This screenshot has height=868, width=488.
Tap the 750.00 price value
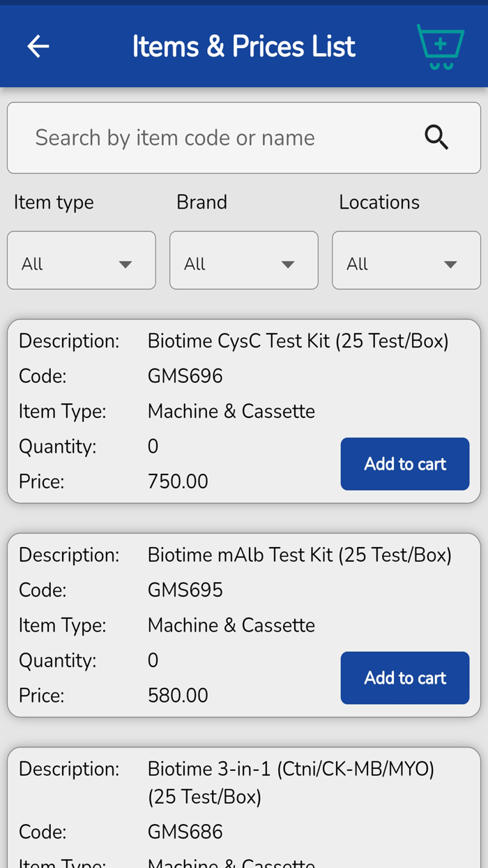pos(178,481)
